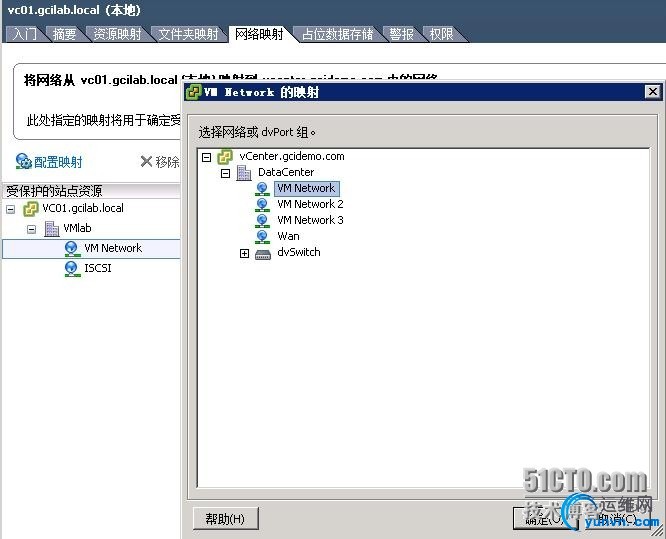
Task: Collapse the vCenter.gcidemo.com node
Action: coord(206,158)
